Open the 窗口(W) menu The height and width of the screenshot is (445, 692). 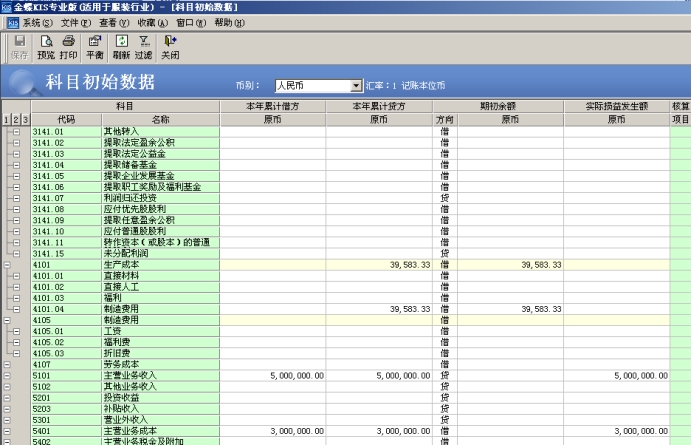191,23
